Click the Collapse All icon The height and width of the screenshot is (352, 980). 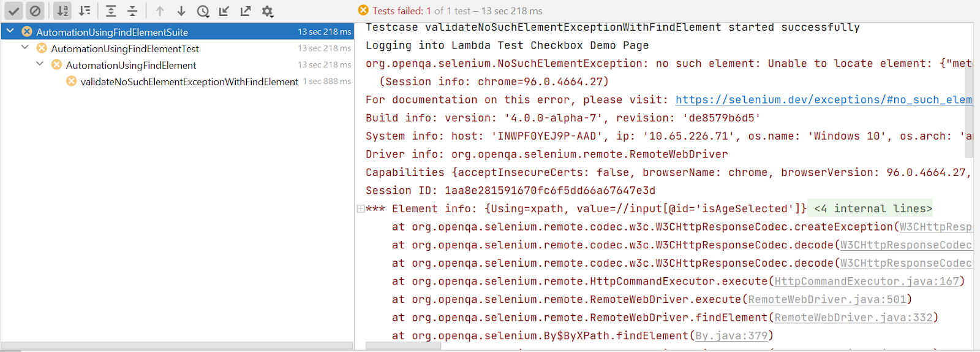point(132,11)
